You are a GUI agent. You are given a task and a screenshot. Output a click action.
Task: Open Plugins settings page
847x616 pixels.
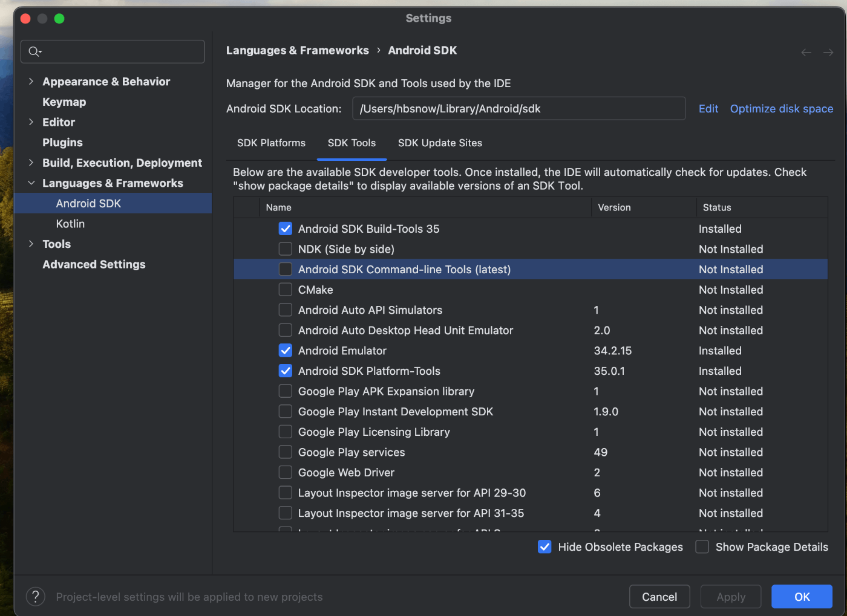[62, 142]
